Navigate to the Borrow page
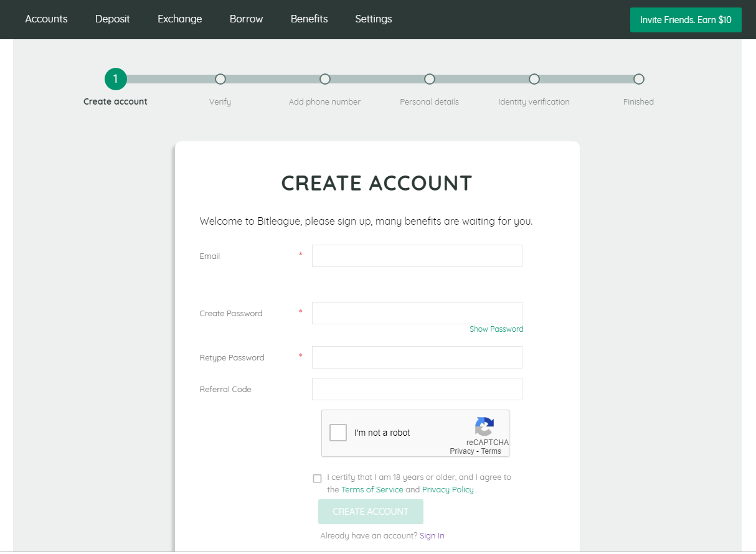Screen dimensions: 756x554 coord(247,19)
